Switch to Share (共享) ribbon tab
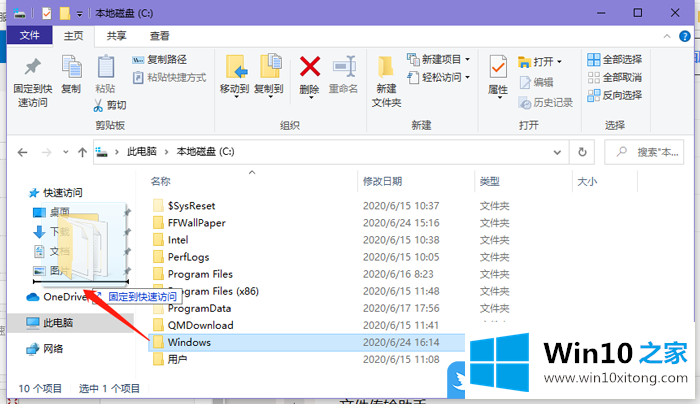The image size is (700, 404). pyautogui.click(x=116, y=36)
